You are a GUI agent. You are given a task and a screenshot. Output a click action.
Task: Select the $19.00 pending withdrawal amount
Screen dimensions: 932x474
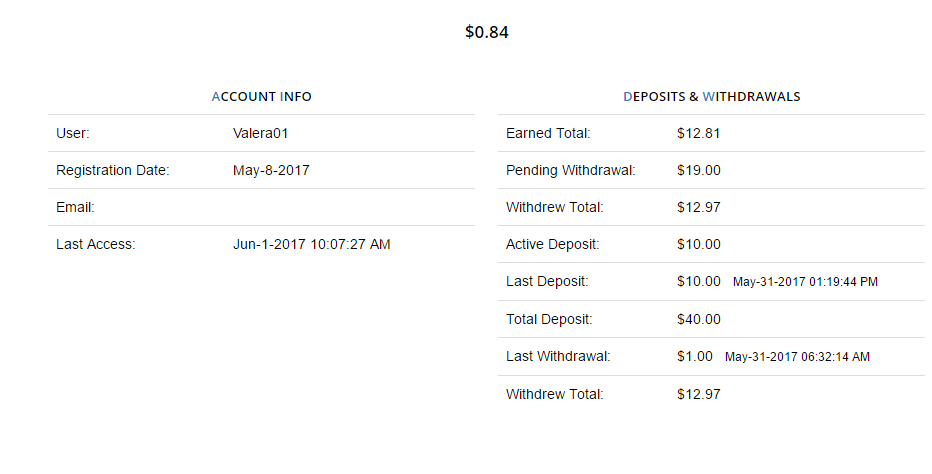(698, 170)
